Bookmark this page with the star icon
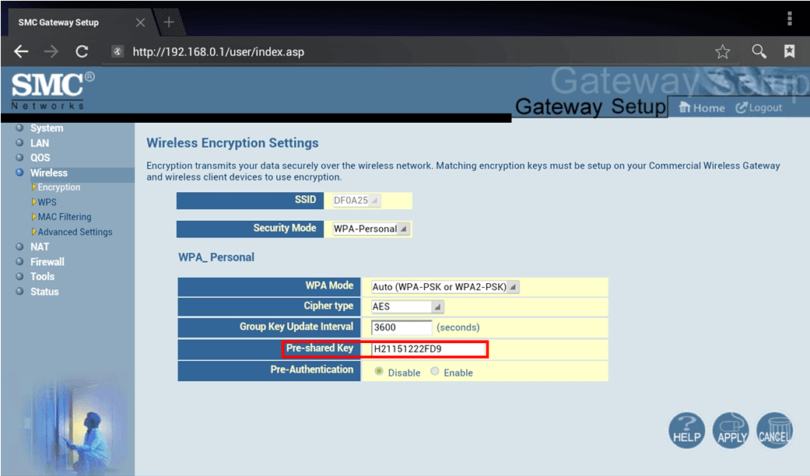 [x=723, y=51]
